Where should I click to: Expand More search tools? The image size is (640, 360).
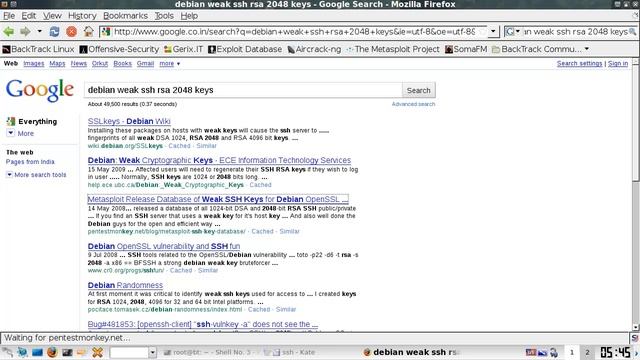click(x=36, y=175)
